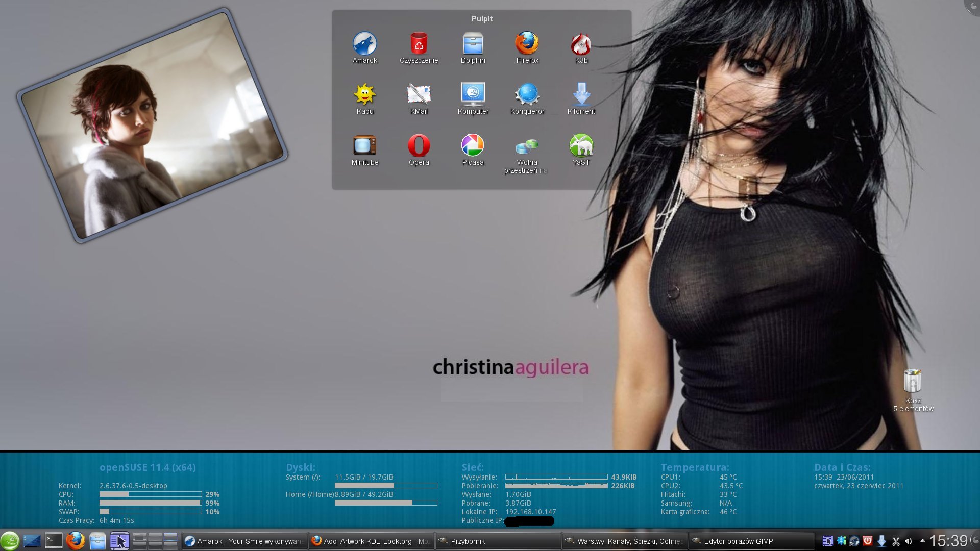Viewport: 980px width, 551px height.
Task: Click the openSUSE 11.4 (x64) heading
Action: tap(148, 467)
